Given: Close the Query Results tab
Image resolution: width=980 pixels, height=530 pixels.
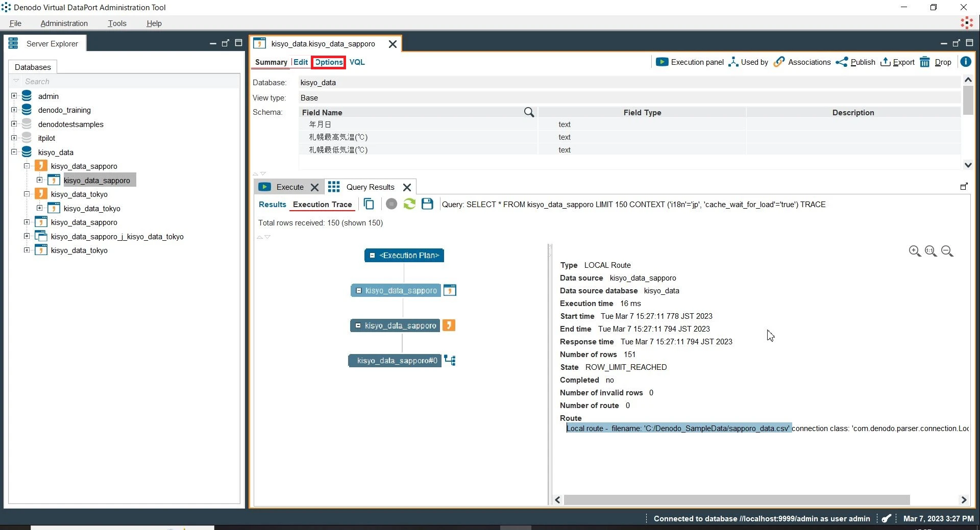Looking at the screenshot, I should click(x=407, y=187).
